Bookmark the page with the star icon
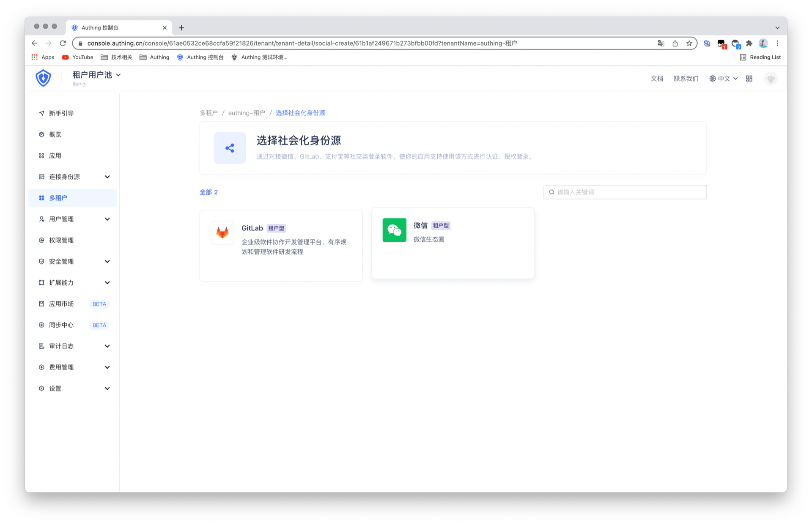 pyautogui.click(x=689, y=43)
